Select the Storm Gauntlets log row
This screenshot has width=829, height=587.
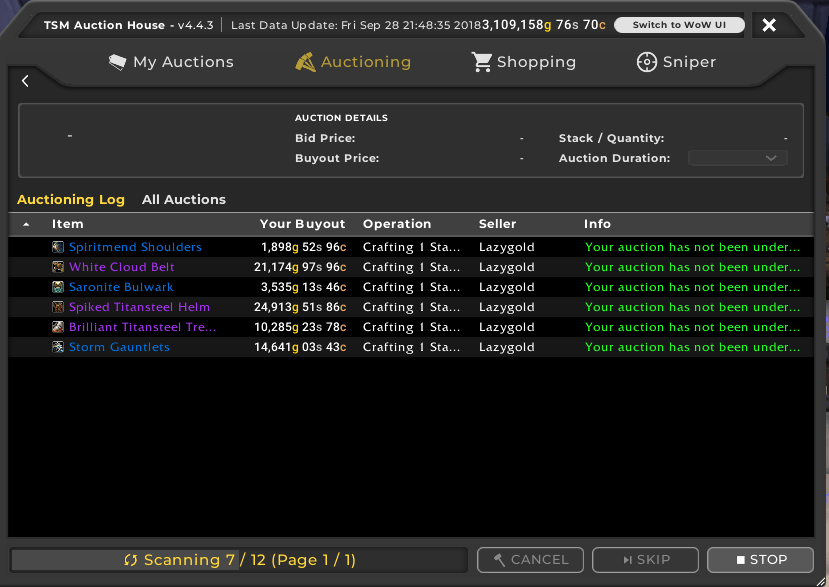pyautogui.click(x=411, y=347)
